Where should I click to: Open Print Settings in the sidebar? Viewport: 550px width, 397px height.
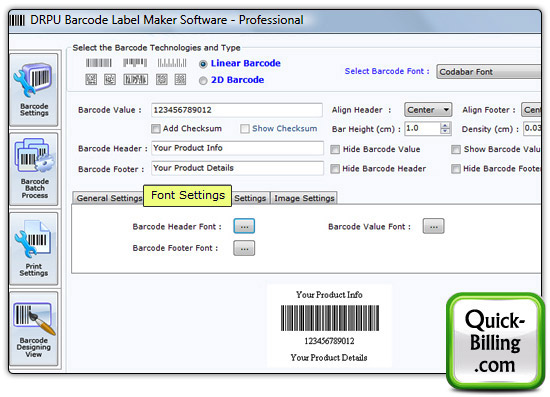click(x=34, y=249)
